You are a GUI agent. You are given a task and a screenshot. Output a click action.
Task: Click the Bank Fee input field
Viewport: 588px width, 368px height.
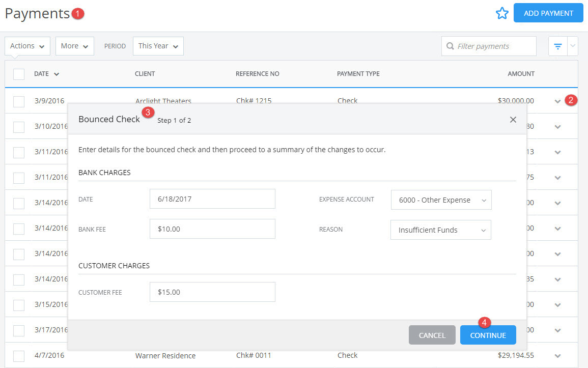pos(212,229)
